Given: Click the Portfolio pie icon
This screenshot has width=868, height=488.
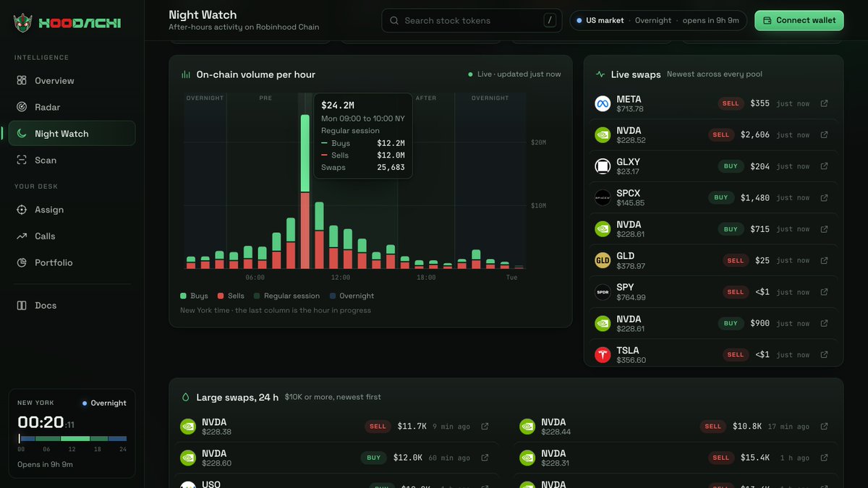Looking at the screenshot, I should click(x=22, y=262).
